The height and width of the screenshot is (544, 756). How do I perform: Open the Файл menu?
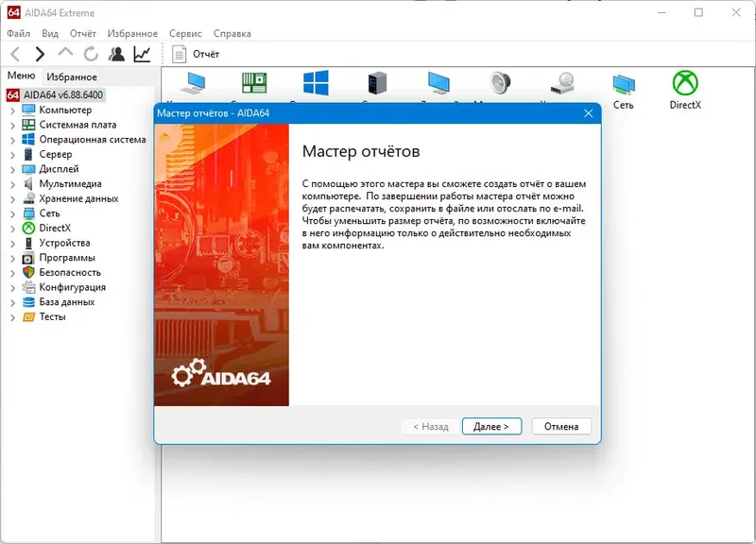18,33
